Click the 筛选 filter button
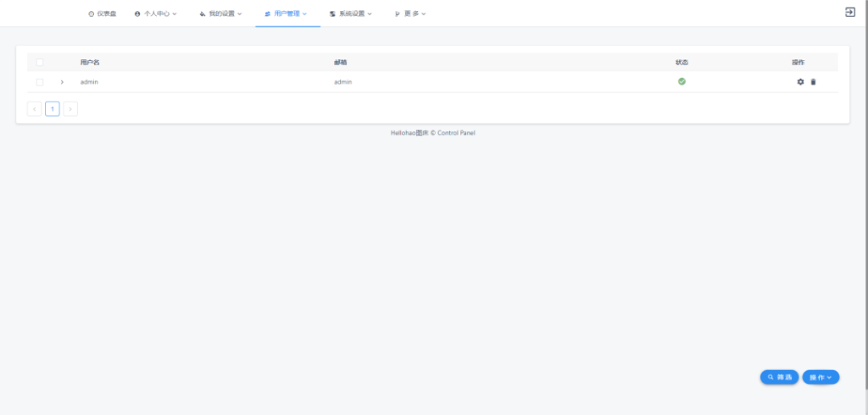The height and width of the screenshot is (415, 868). 779,377
